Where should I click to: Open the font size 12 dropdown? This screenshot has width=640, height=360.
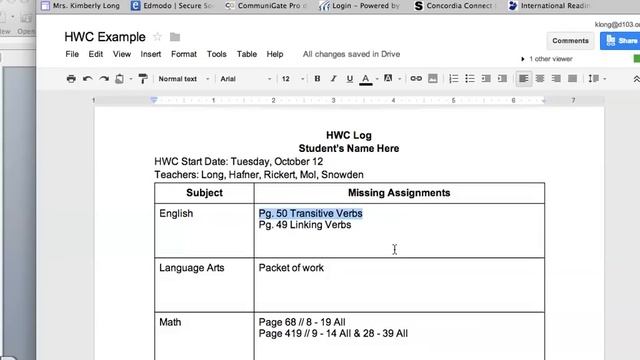tap(293, 79)
